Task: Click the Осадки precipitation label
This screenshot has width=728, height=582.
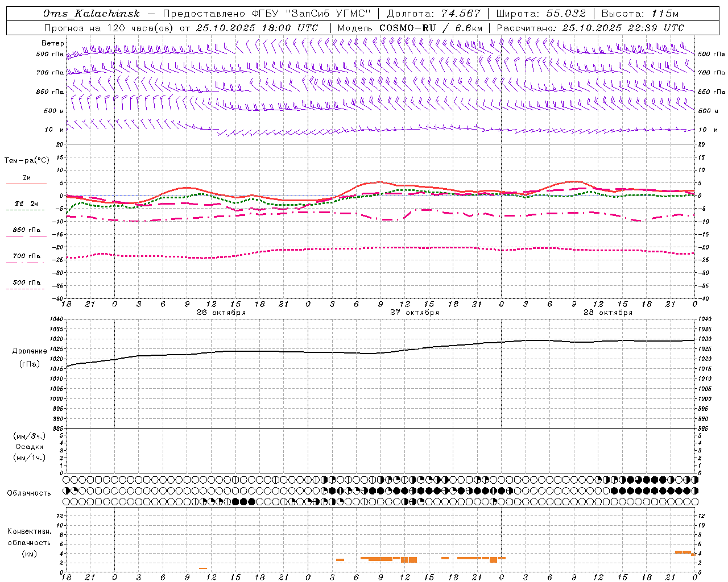Action: pyautogui.click(x=30, y=447)
